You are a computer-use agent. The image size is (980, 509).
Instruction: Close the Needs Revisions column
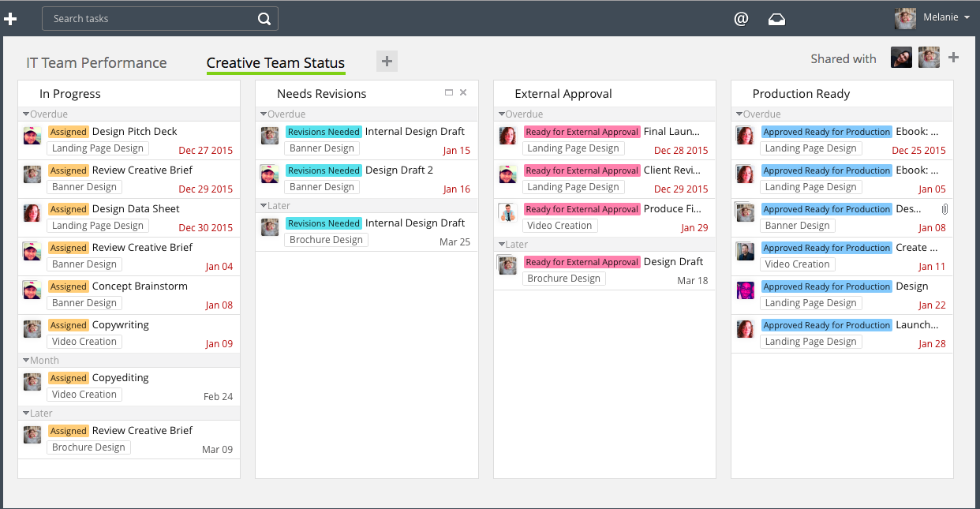coord(463,92)
